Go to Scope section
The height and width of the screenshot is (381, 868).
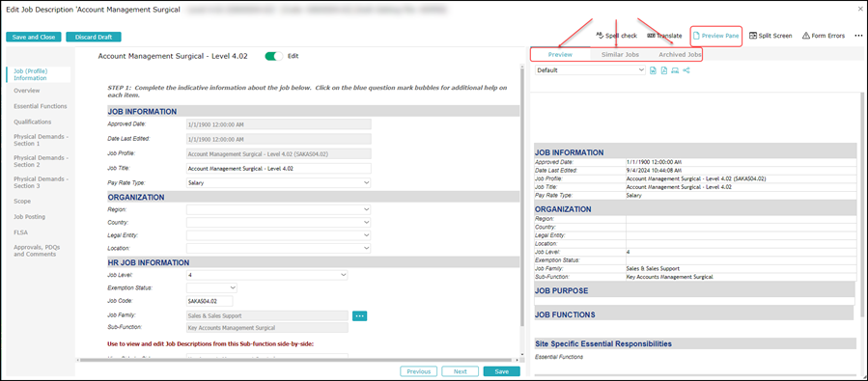coord(22,202)
